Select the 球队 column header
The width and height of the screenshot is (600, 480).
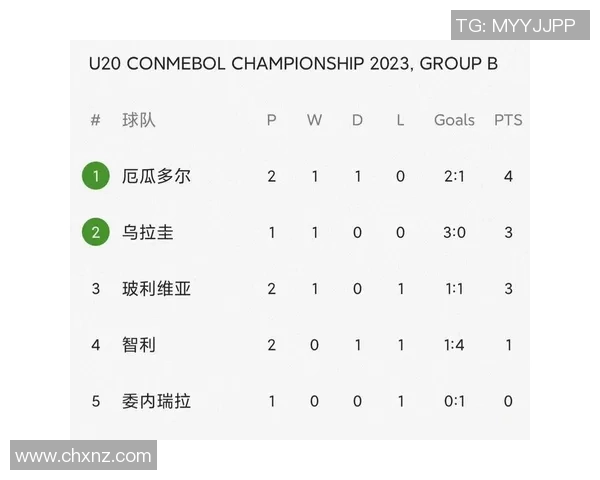[139, 120]
